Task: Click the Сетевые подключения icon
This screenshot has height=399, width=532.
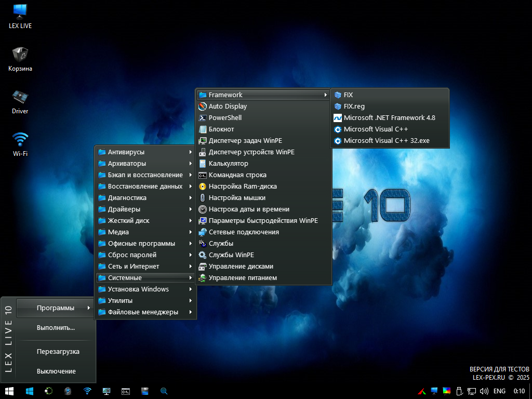Action: coord(203,232)
